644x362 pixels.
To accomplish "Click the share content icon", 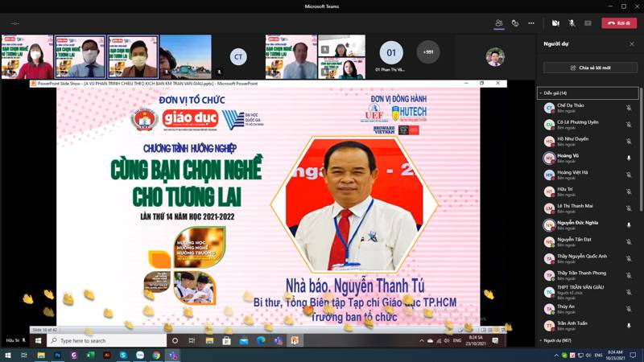I will pyautogui.click(x=588, y=23).
